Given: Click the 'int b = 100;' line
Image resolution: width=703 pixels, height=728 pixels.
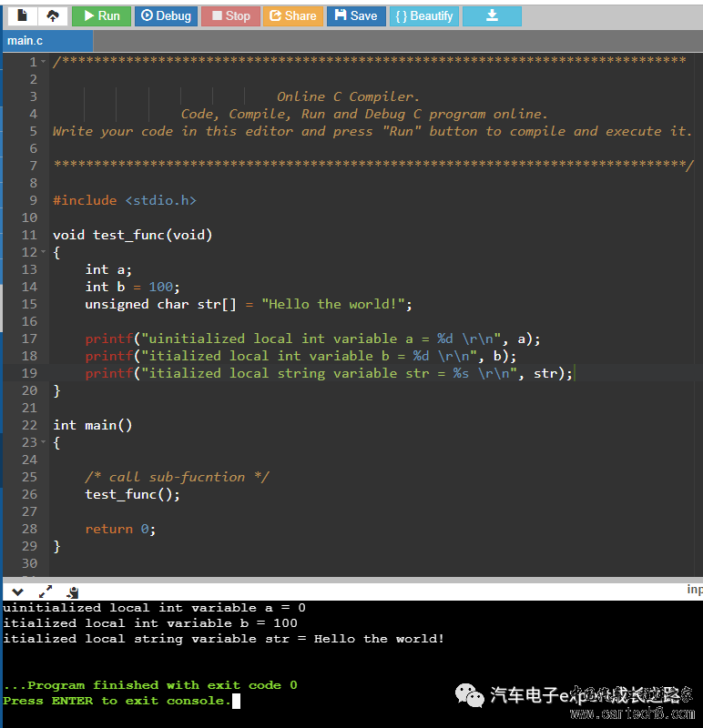Looking at the screenshot, I should pyautogui.click(x=132, y=287).
